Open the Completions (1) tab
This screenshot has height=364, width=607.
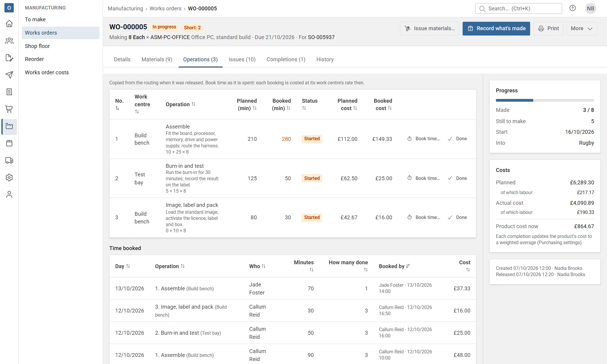click(x=286, y=59)
